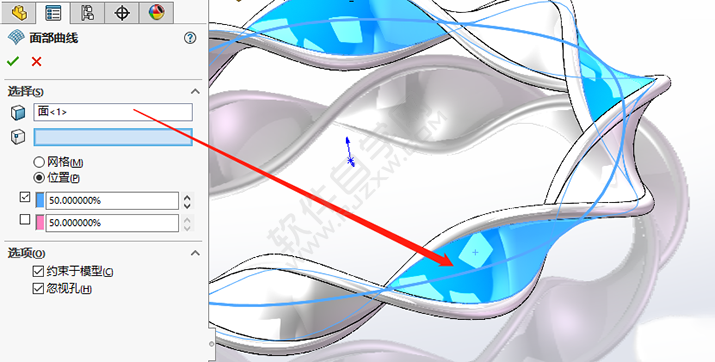Open the DisplayManager color sphere tab
This screenshot has width=715, height=362.
tap(156, 13)
